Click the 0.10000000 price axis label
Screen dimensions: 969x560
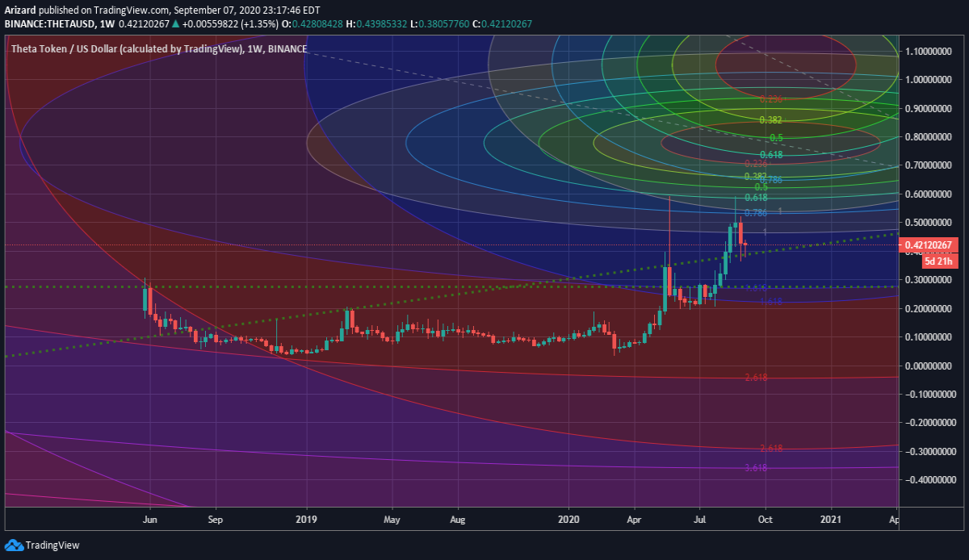pyautogui.click(x=930, y=337)
